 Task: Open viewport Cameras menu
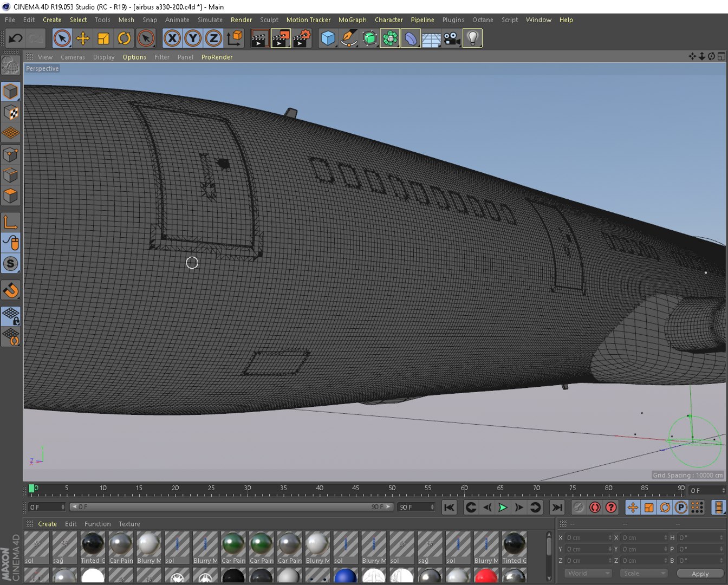73,57
